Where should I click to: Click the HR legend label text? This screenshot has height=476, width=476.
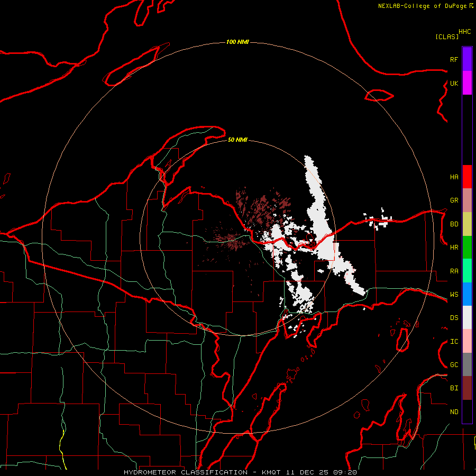coord(454,247)
